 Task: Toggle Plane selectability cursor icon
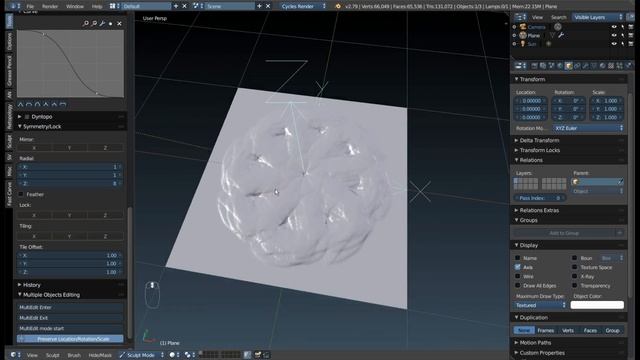click(622, 36)
